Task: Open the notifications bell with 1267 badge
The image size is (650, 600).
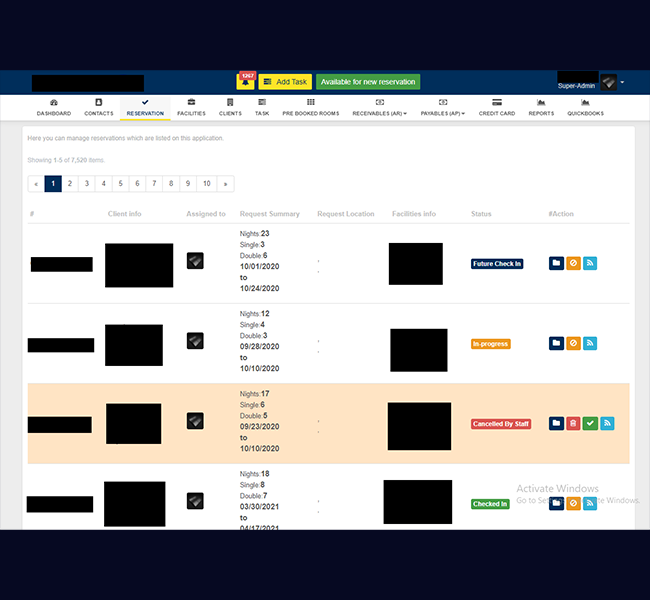Action: (246, 81)
